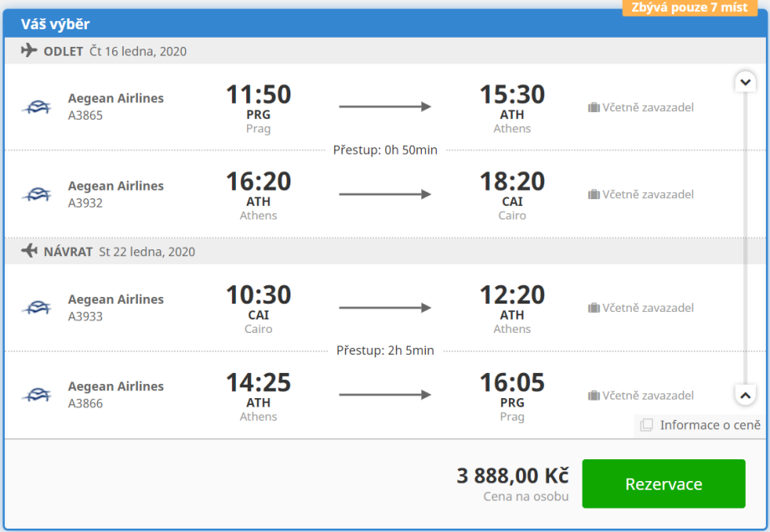The width and height of the screenshot is (770, 532).
Task: Click the copy icon beside Informace o ceně
Action: (646, 425)
